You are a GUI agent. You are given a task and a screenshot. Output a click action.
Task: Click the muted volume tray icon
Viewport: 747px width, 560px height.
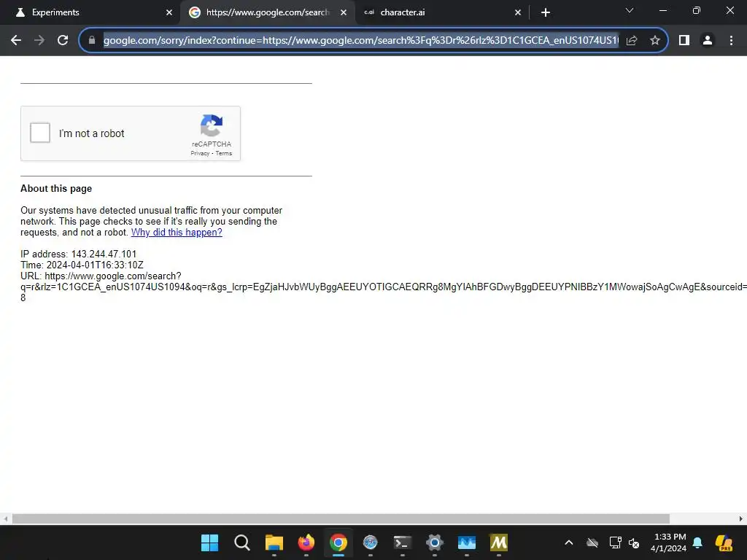click(634, 542)
